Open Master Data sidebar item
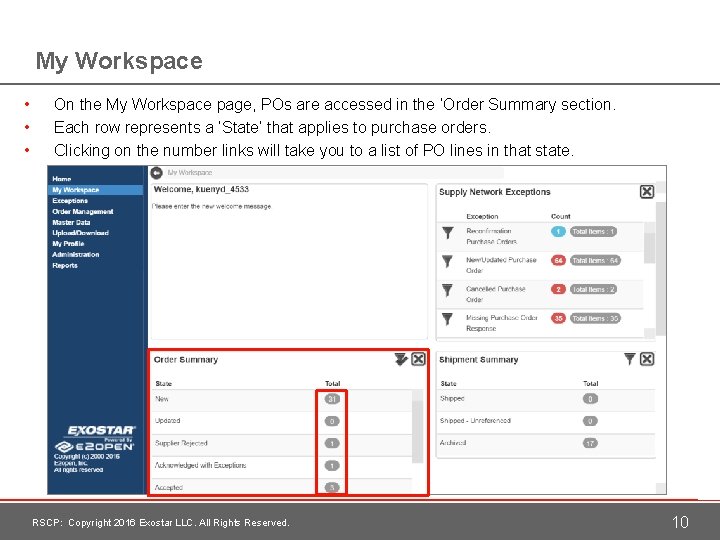The height and width of the screenshot is (540, 720). coord(71,222)
